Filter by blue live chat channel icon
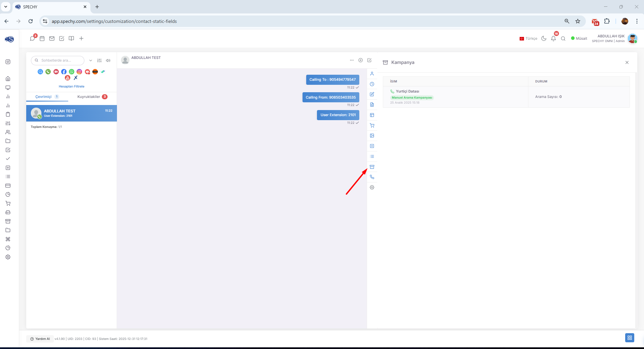Screen dimensions: 644x349 (40, 72)
